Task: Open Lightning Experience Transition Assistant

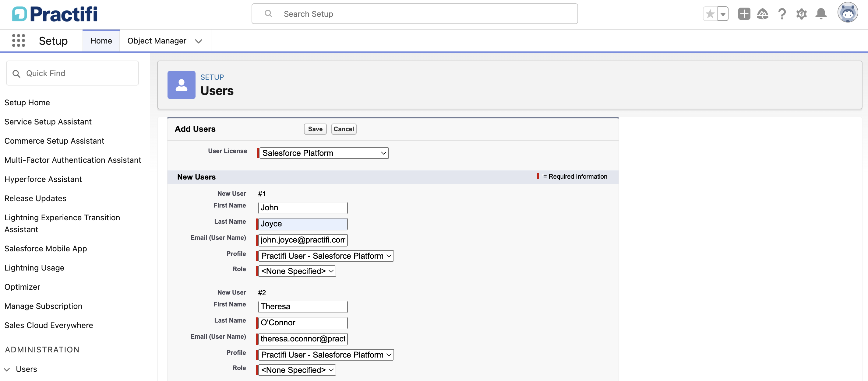Action: (62, 223)
